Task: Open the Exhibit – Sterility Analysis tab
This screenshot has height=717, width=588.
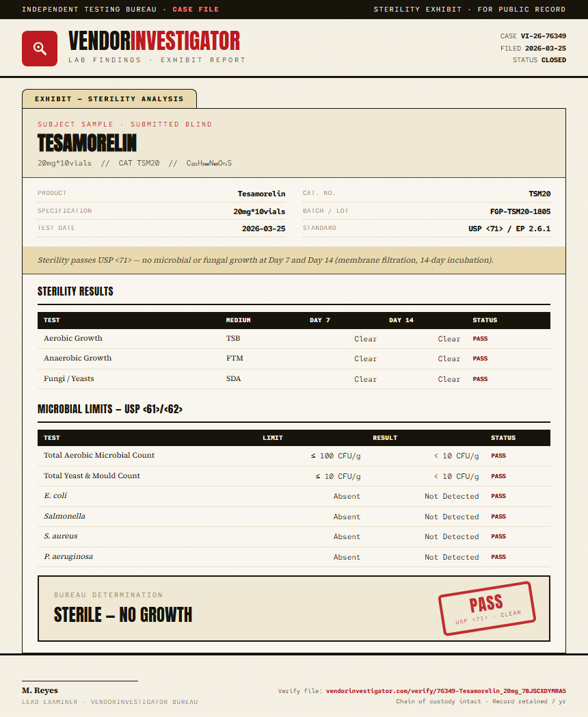Action: point(109,99)
